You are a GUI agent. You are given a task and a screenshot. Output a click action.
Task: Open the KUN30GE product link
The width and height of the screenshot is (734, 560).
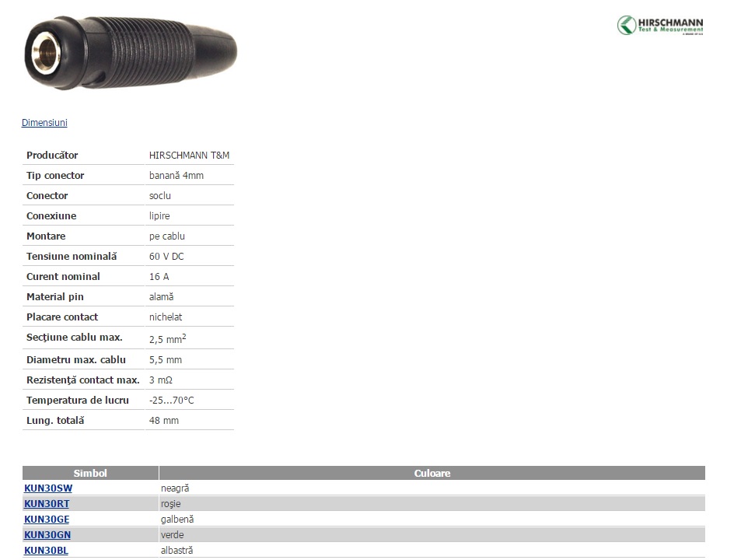pos(47,520)
